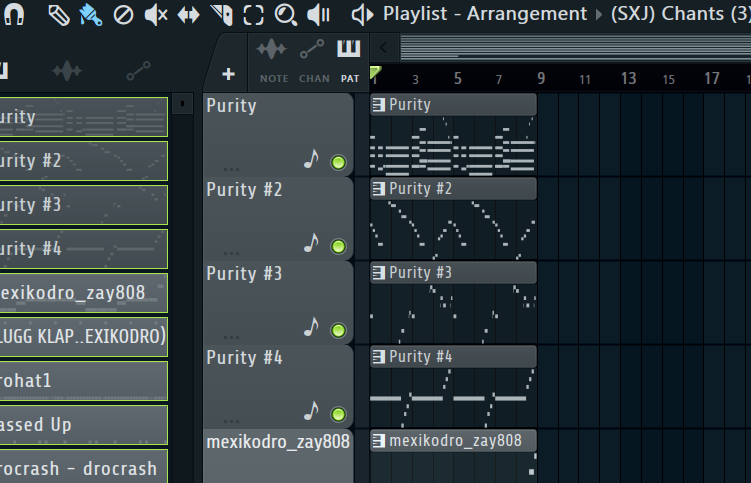Viewport: 751px width, 483px height.
Task: Select Purity #4 in the picker list
Action: [84, 249]
